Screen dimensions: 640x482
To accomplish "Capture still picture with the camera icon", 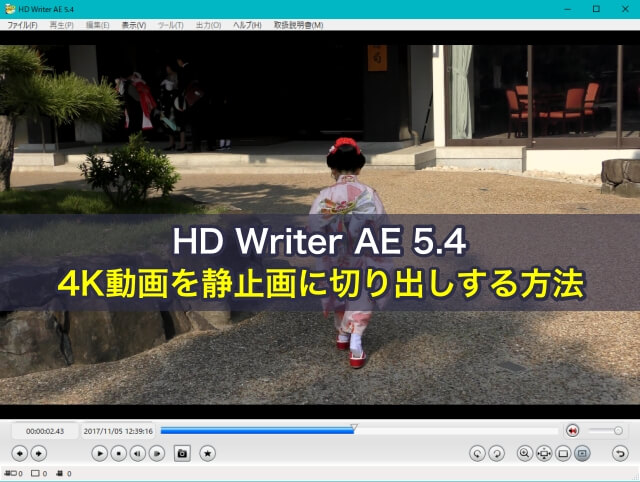I will tap(182, 453).
